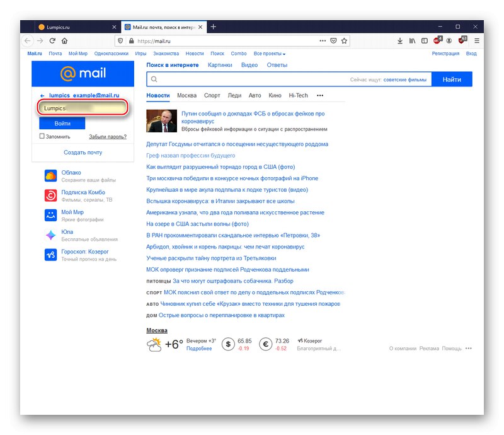Open the Греф назвал профессии будущего headline

click(191, 156)
